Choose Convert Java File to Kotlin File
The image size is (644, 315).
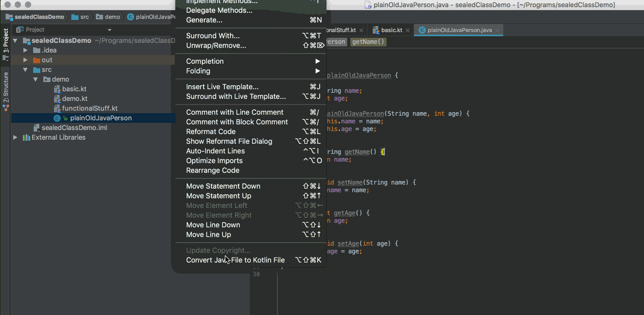tap(250, 260)
